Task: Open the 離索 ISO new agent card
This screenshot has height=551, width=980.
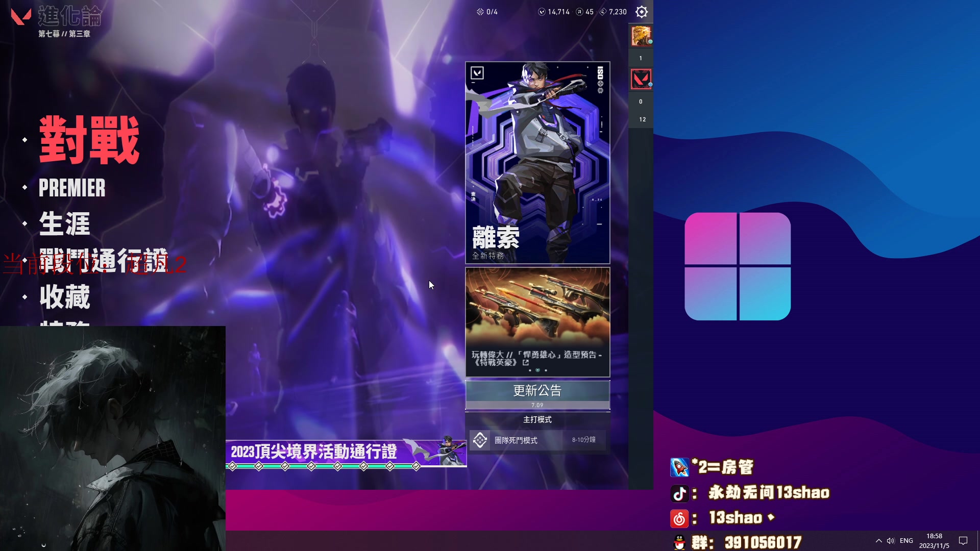Action: click(537, 163)
